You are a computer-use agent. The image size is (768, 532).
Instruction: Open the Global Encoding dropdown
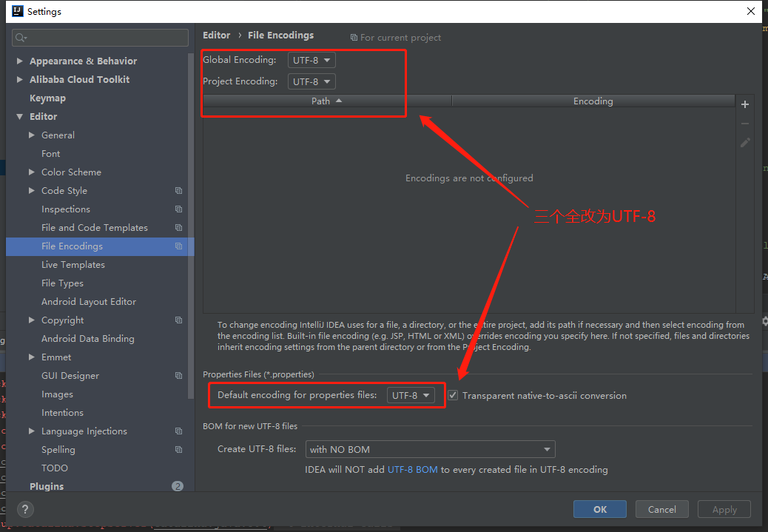click(x=311, y=60)
